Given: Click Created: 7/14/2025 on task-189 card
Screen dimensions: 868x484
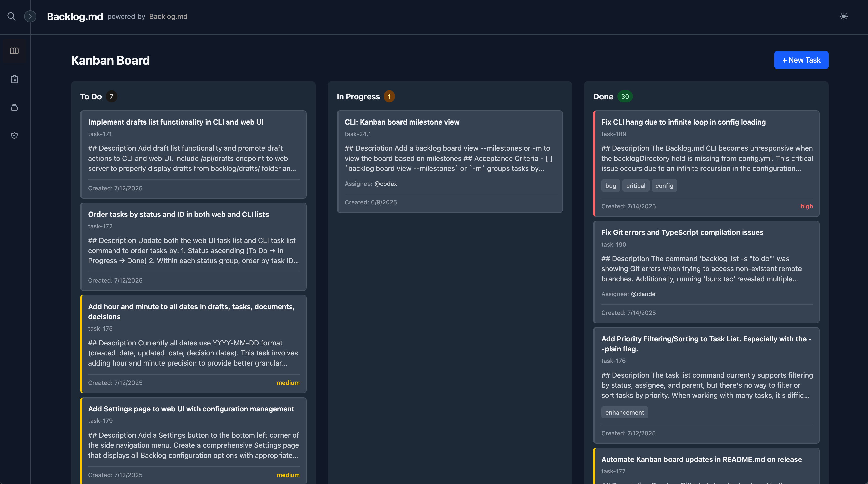Looking at the screenshot, I should point(628,206).
